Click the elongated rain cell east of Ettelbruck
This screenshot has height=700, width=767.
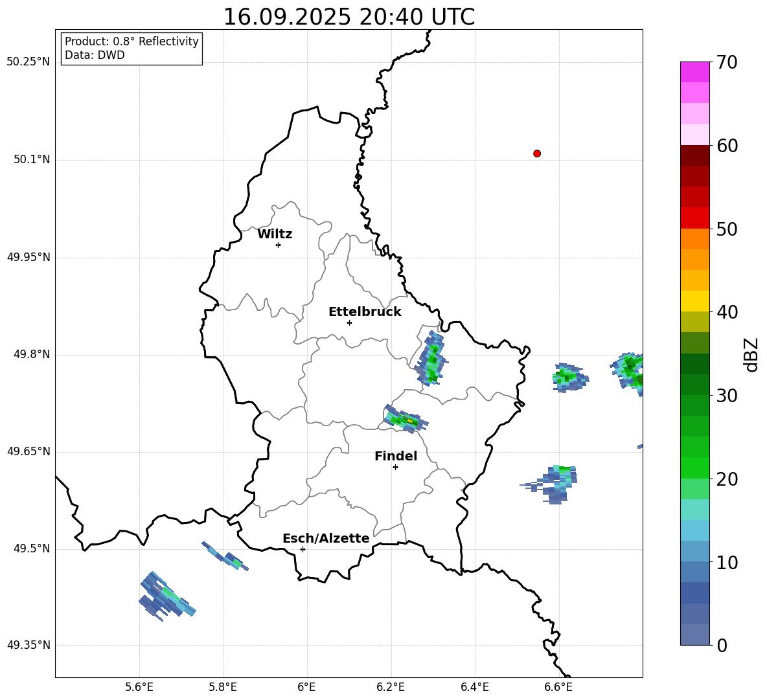coord(431,358)
